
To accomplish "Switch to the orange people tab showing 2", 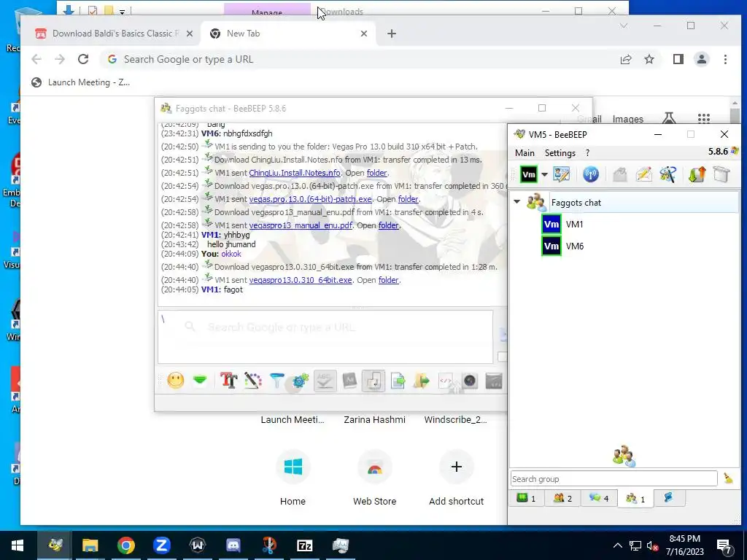I will click(562, 498).
